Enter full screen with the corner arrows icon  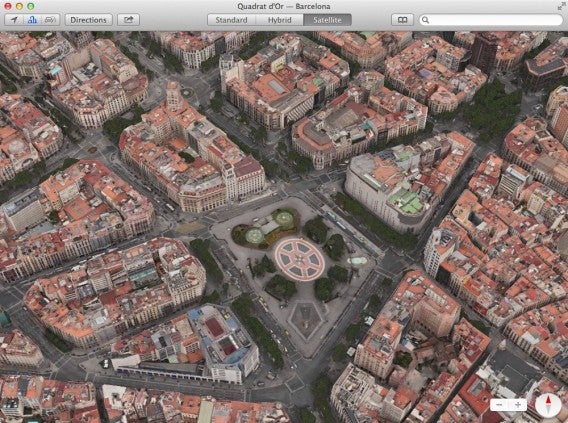561,5
